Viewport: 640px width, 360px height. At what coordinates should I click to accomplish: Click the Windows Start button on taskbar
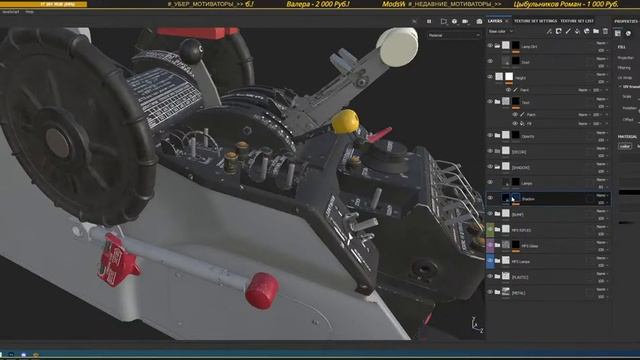[x=1, y=354]
